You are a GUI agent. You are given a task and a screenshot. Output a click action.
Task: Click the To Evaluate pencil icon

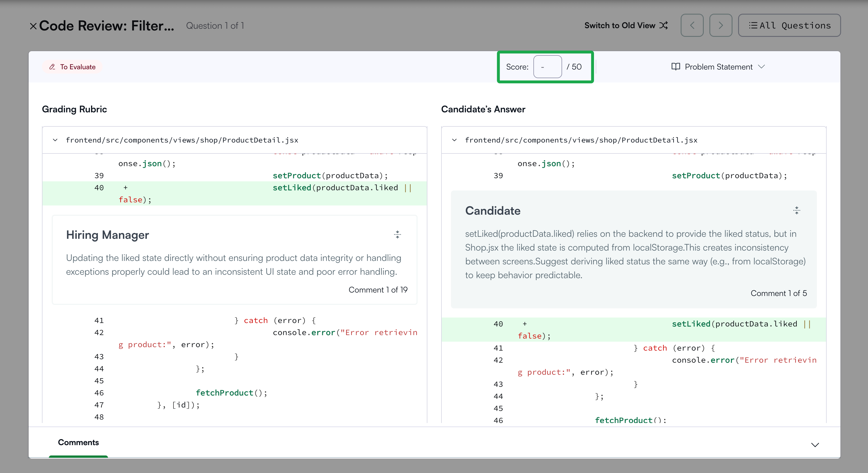[52, 67]
